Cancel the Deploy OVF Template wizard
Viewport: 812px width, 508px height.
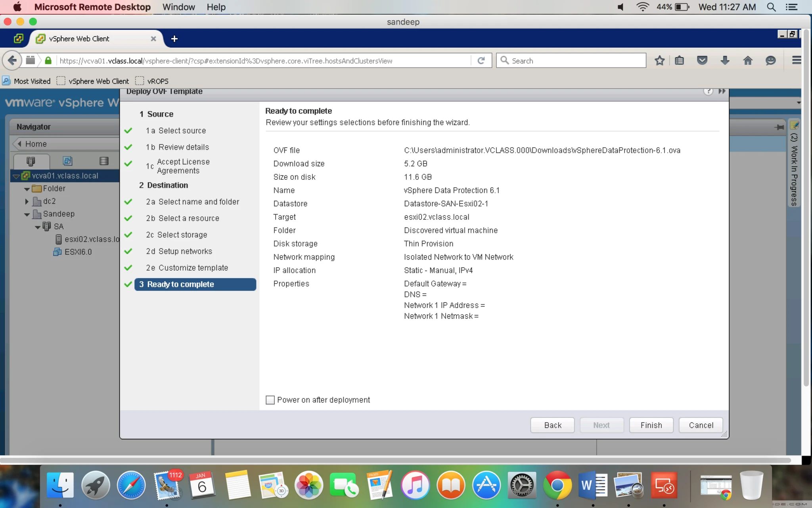[701, 425]
